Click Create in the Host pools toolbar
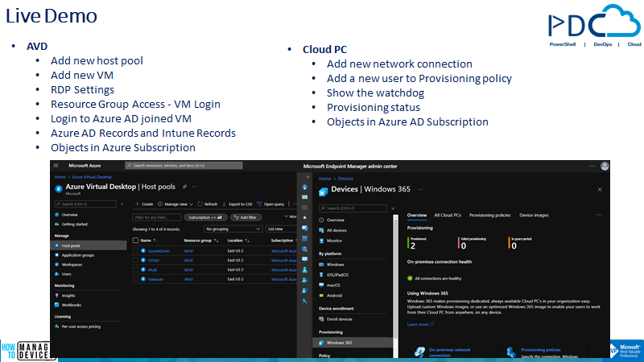Screen dimensions: 644x362 [x=144, y=204]
